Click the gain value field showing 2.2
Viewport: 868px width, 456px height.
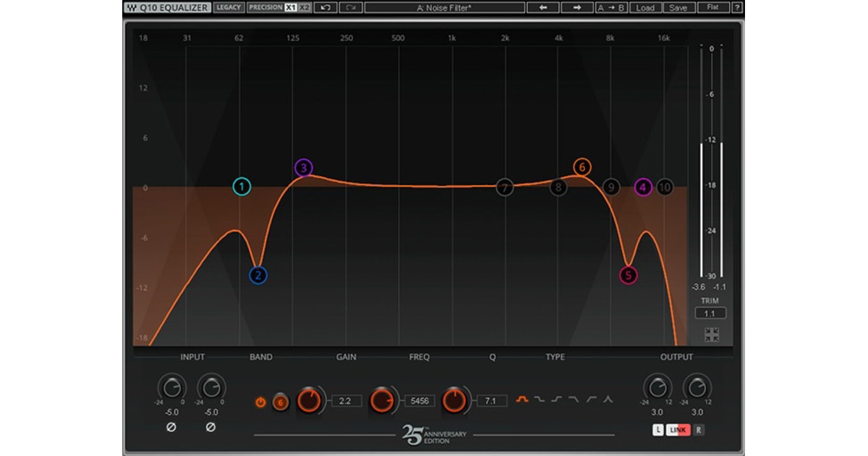point(346,400)
